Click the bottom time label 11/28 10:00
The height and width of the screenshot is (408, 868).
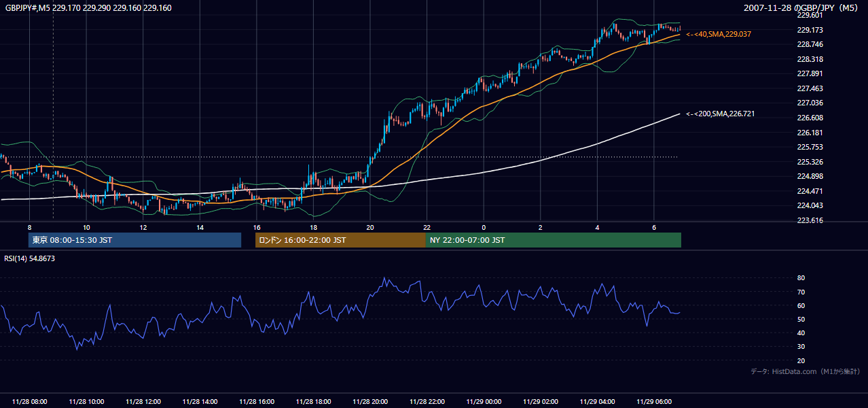coord(86,402)
